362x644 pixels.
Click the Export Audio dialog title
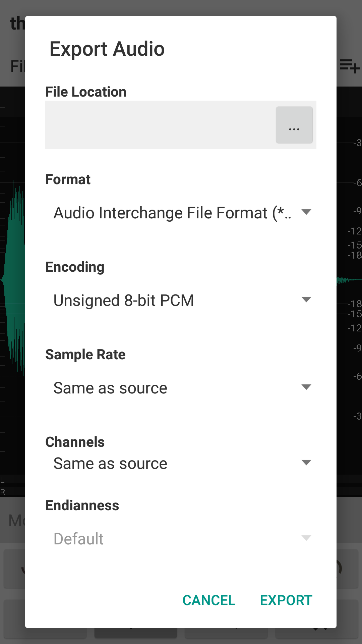(107, 48)
